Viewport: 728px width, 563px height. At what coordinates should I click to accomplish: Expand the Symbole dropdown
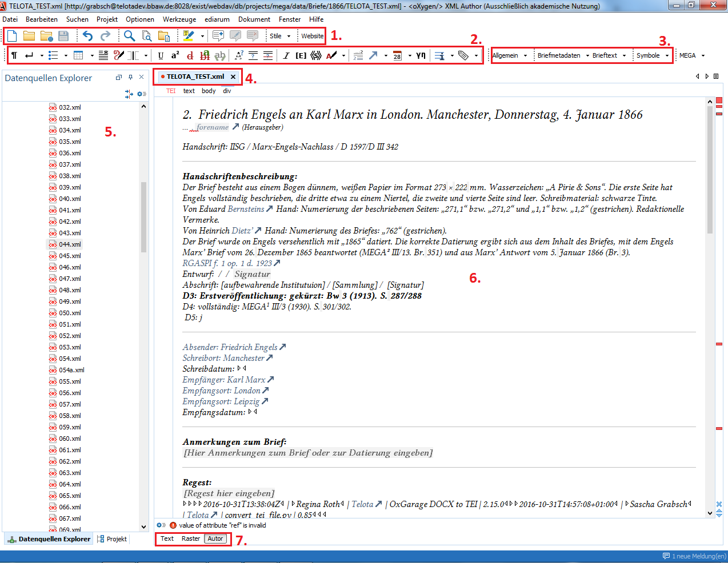[x=652, y=55]
